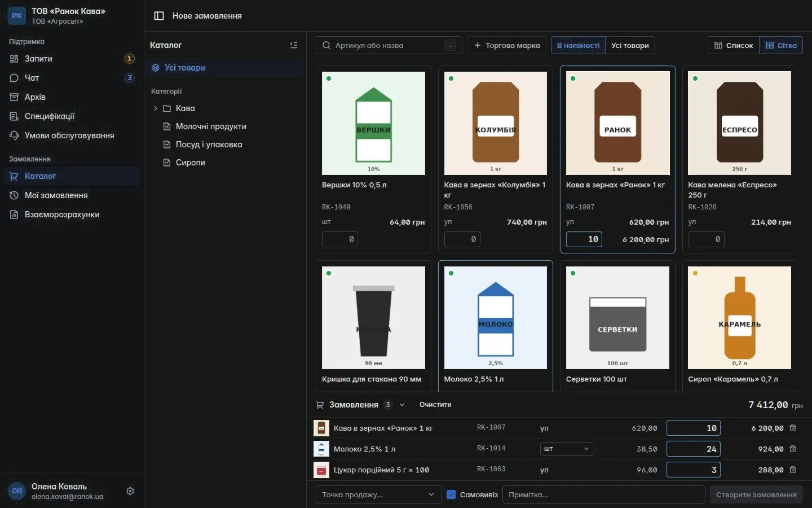Click Створити замовлення button

pos(756,494)
